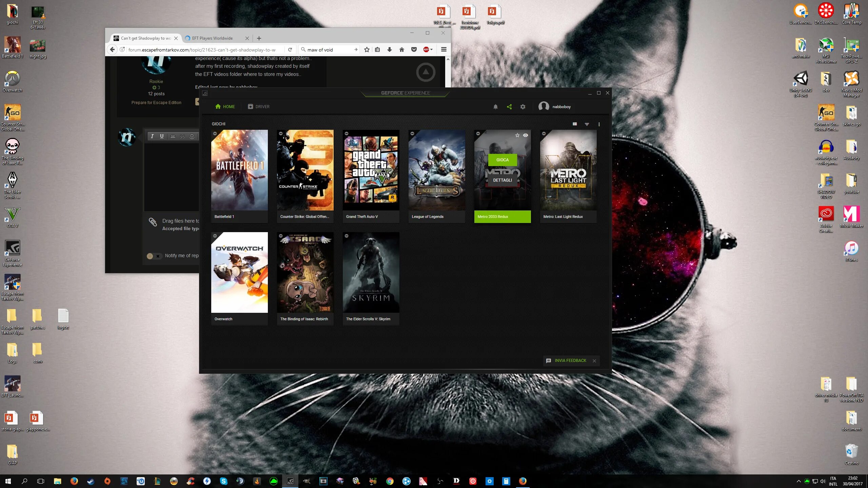Click minus badge on Battlefield 1 tile

[x=215, y=134]
